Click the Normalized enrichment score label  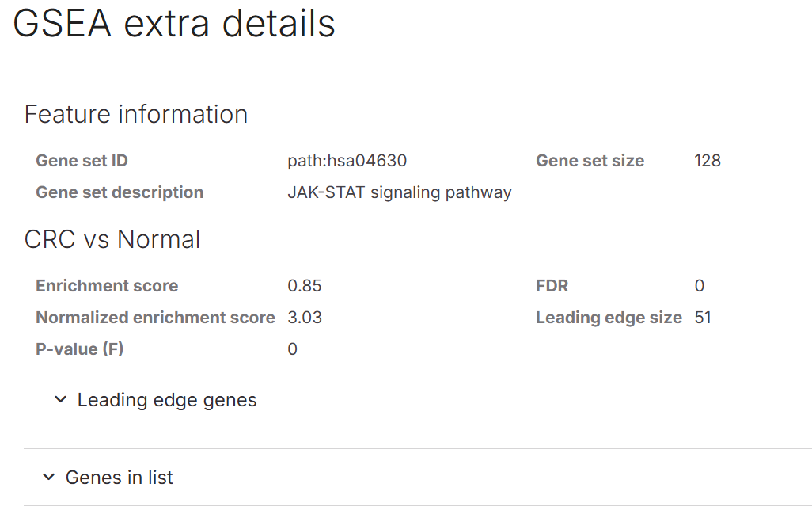click(x=155, y=318)
